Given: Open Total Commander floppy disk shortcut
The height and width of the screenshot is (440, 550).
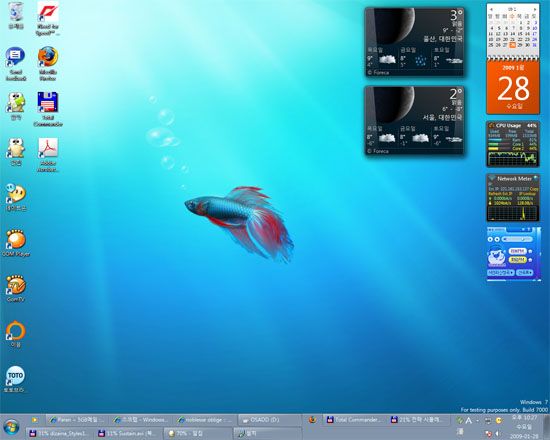Looking at the screenshot, I should click(48, 109).
